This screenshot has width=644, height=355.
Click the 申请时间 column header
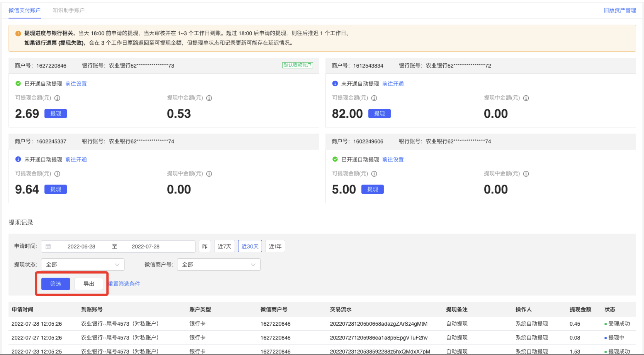(x=23, y=309)
